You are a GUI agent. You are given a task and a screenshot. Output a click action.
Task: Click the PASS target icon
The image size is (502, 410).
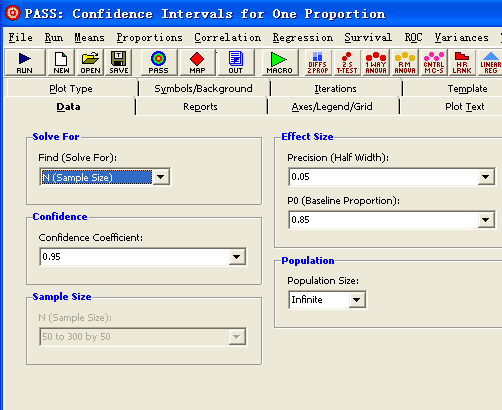(158, 62)
